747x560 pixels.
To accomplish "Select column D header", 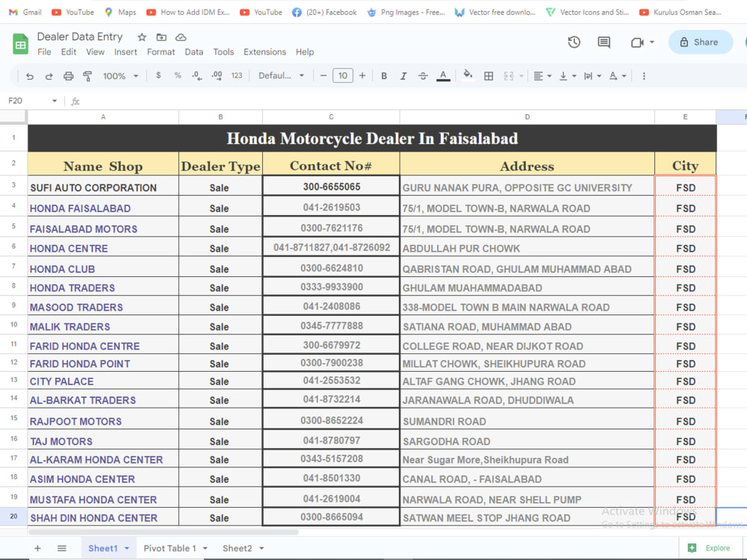I will click(527, 116).
